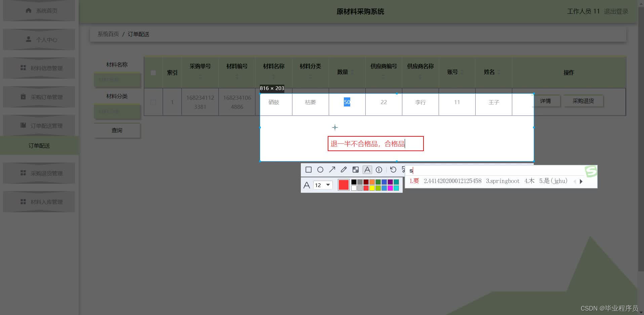
Task: Select the arrow annotation tool
Action: (x=332, y=170)
